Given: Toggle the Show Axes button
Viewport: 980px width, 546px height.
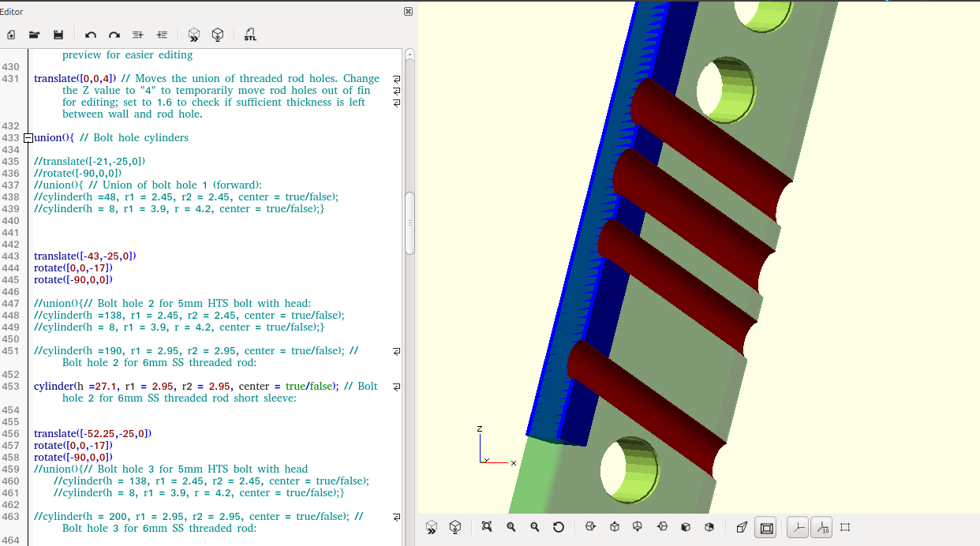Looking at the screenshot, I should pyautogui.click(x=798, y=527).
